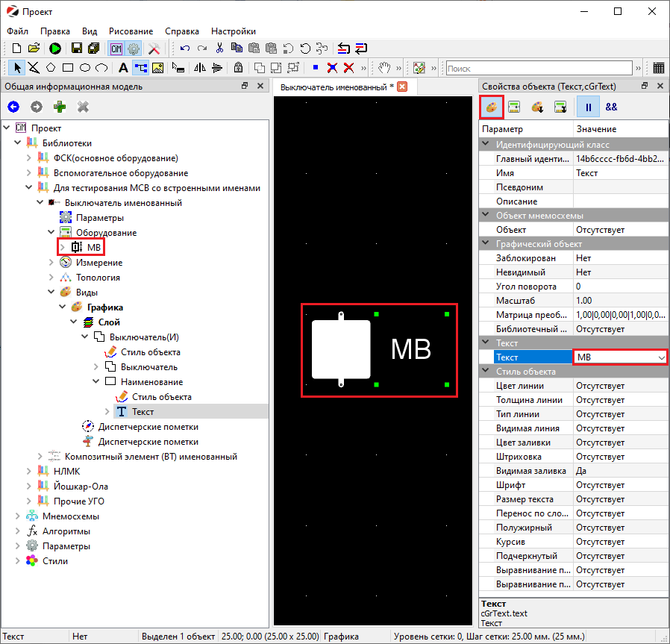Click the green plus add icon
The height and width of the screenshot is (644, 670).
coord(59,107)
